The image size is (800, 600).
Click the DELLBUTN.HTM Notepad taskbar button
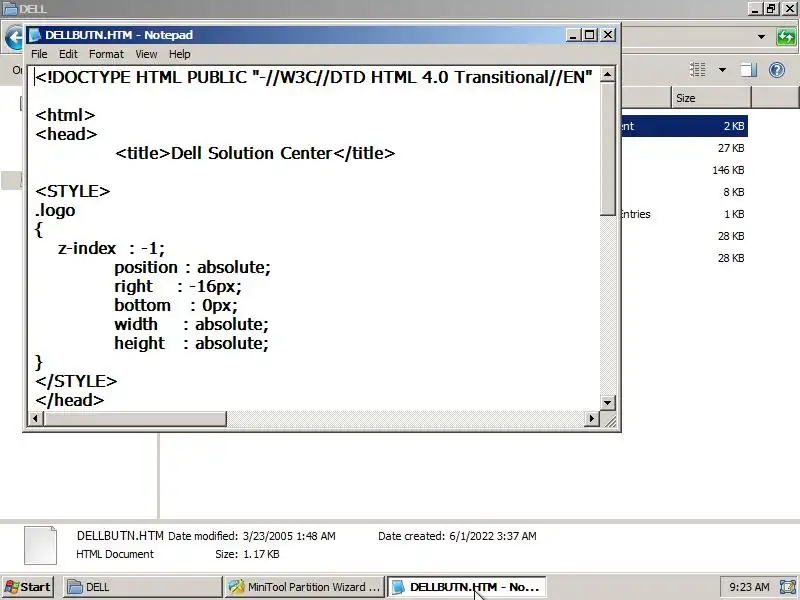[x=466, y=587]
